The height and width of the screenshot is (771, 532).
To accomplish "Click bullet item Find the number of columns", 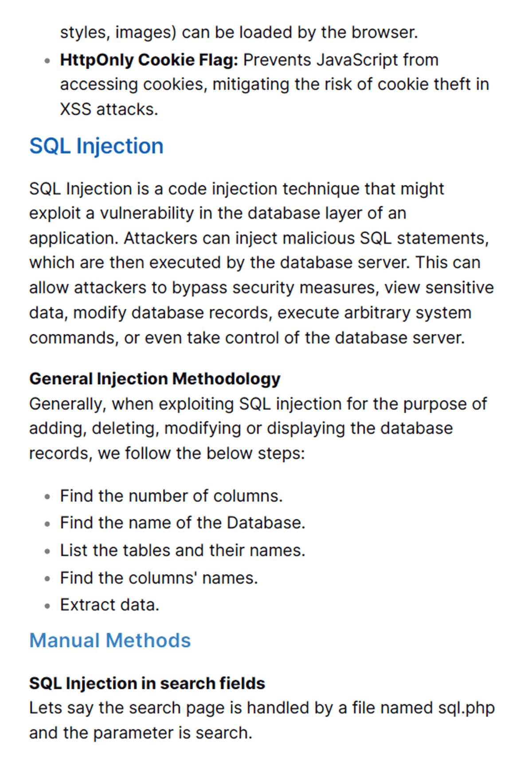I will (171, 496).
